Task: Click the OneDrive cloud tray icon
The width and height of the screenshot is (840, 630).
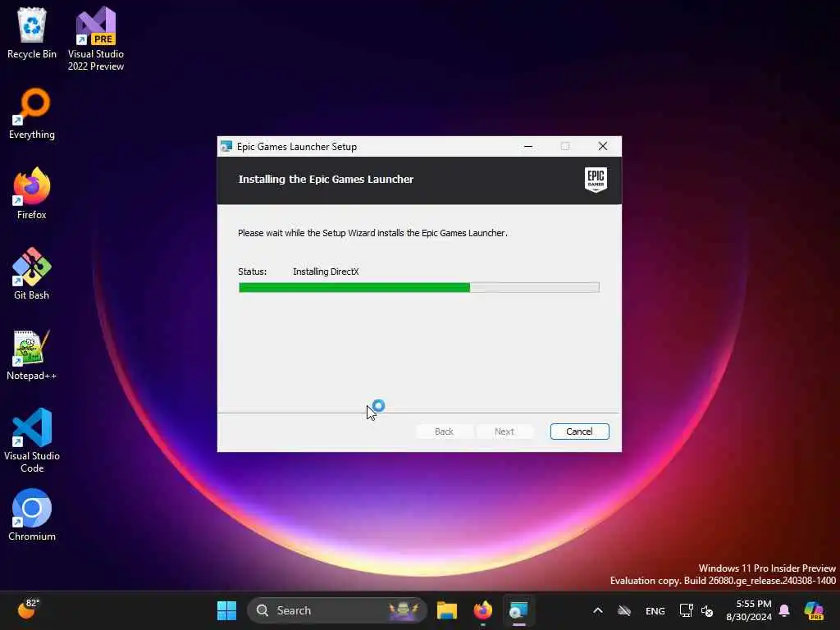Action: pos(624,610)
